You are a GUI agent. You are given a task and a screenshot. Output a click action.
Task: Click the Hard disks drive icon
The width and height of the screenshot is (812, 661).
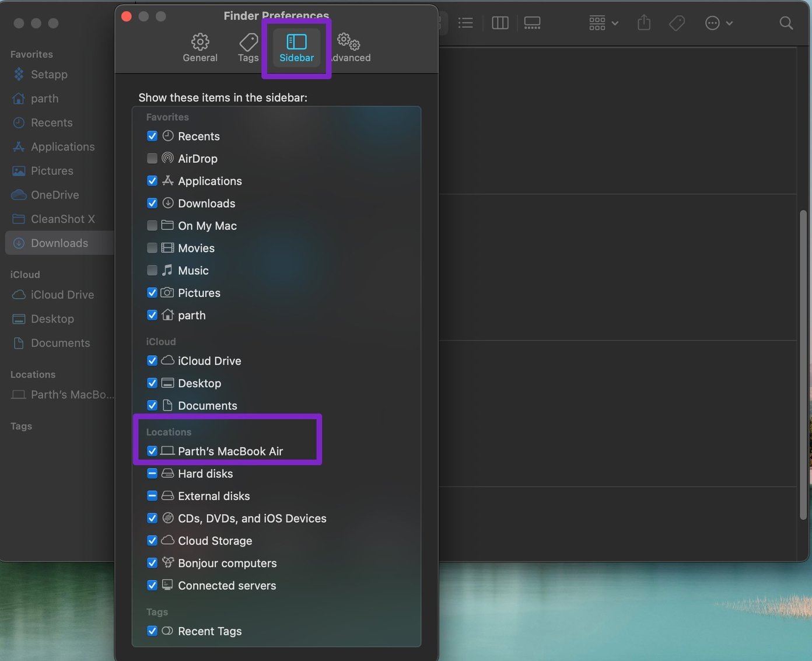(x=168, y=473)
